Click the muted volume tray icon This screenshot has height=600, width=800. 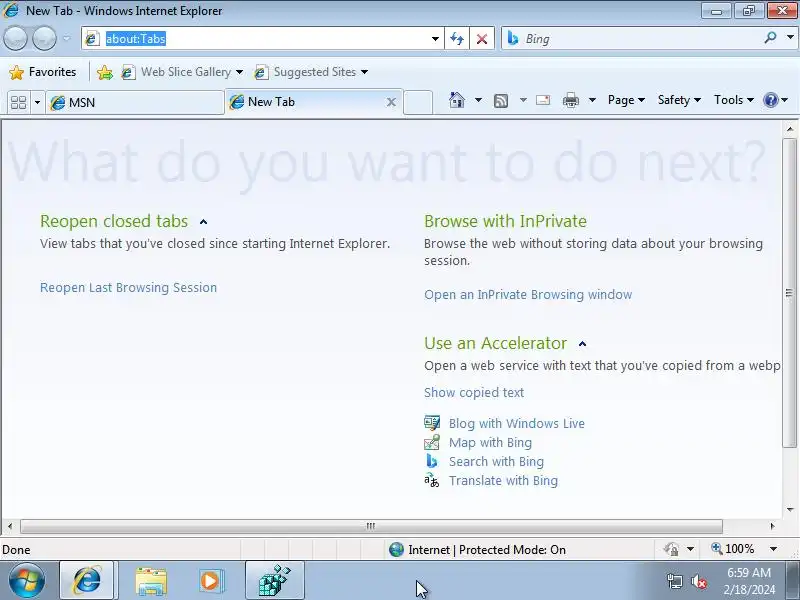pos(698,581)
